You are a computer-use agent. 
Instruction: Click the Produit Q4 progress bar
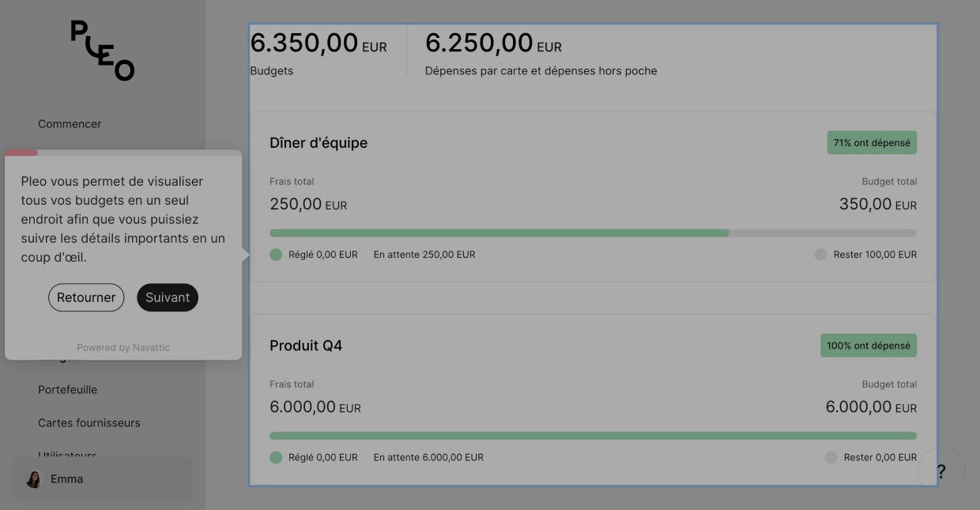593,436
